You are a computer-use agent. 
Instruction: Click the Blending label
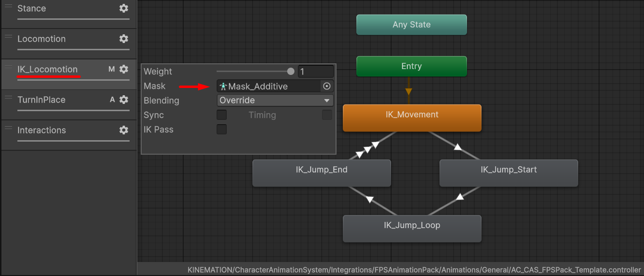(x=161, y=101)
